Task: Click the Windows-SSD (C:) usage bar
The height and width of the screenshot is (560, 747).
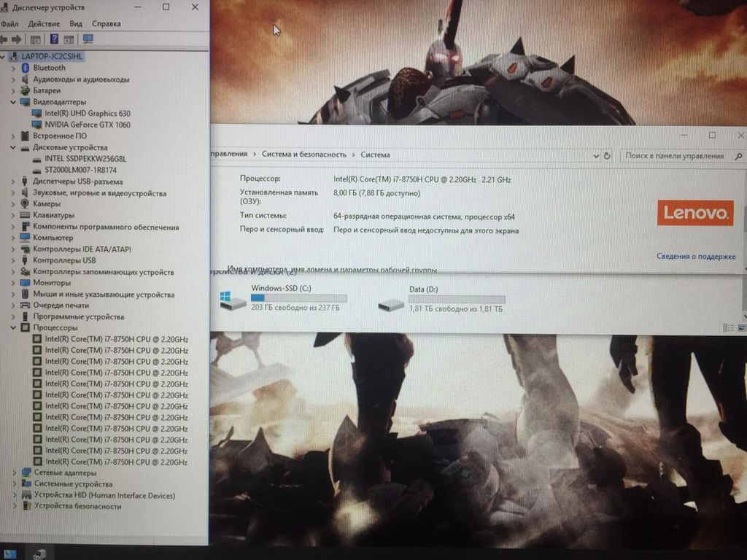Action: click(x=298, y=298)
